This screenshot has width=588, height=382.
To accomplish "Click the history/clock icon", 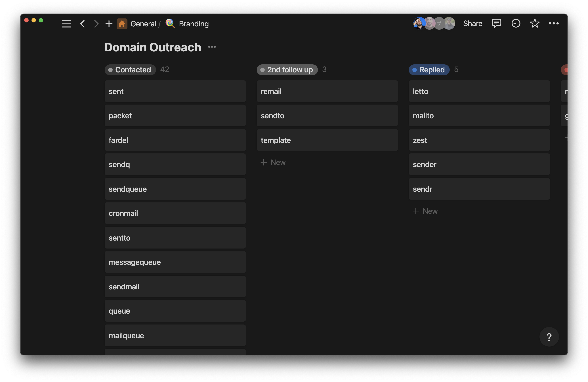I will coord(516,24).
